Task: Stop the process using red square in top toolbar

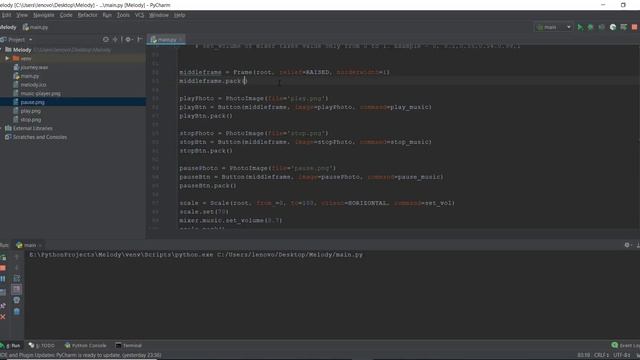Action: point(634,27)
